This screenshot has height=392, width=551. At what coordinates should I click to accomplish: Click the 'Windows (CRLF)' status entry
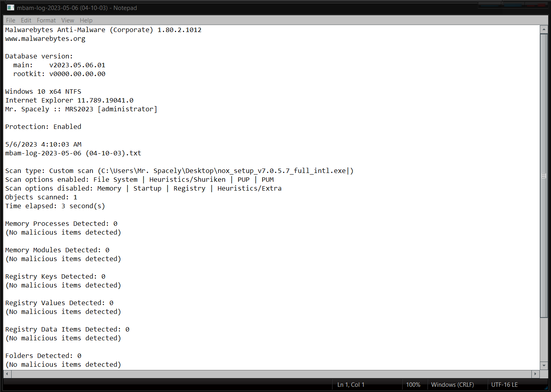[452, 385]
